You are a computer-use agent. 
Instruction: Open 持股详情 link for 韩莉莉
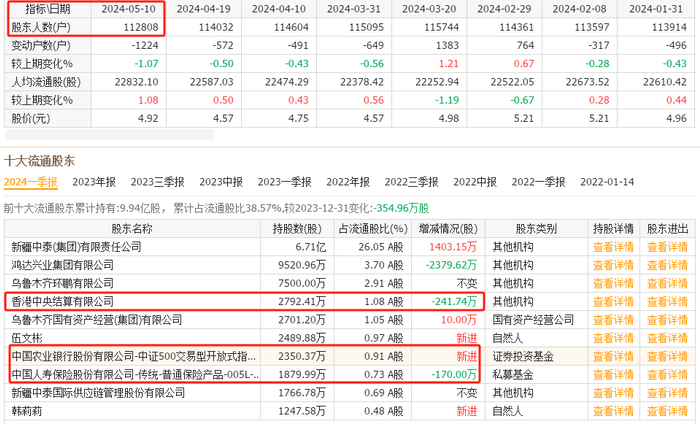613,411
